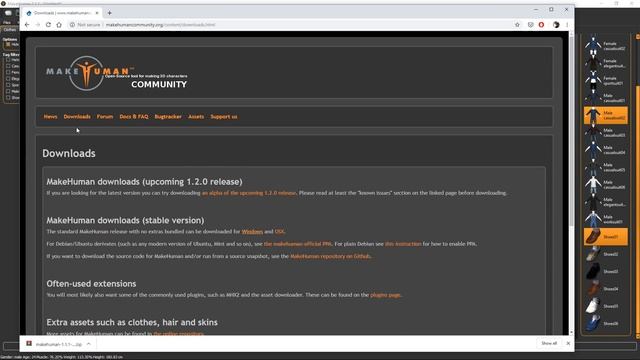Toggle the first Tag filter checkbox in MakeHuman
640x360 pixels.
click(8, 60)
